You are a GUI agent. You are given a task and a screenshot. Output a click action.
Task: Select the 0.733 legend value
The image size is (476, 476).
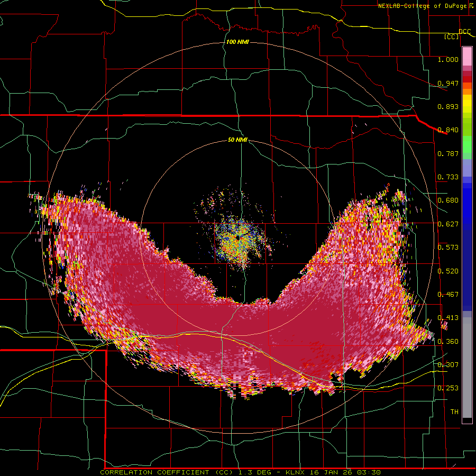[x=448, y=177]
